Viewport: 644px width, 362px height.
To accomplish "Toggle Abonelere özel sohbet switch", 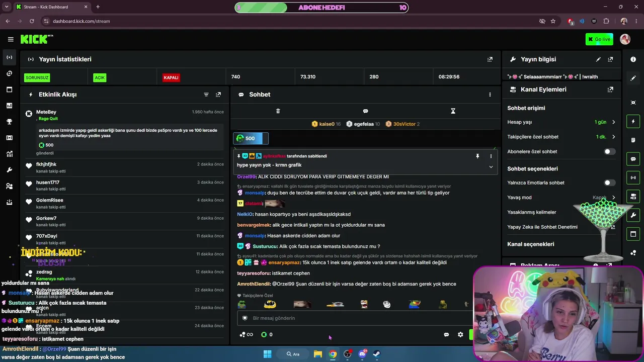I will pos(609,151).
